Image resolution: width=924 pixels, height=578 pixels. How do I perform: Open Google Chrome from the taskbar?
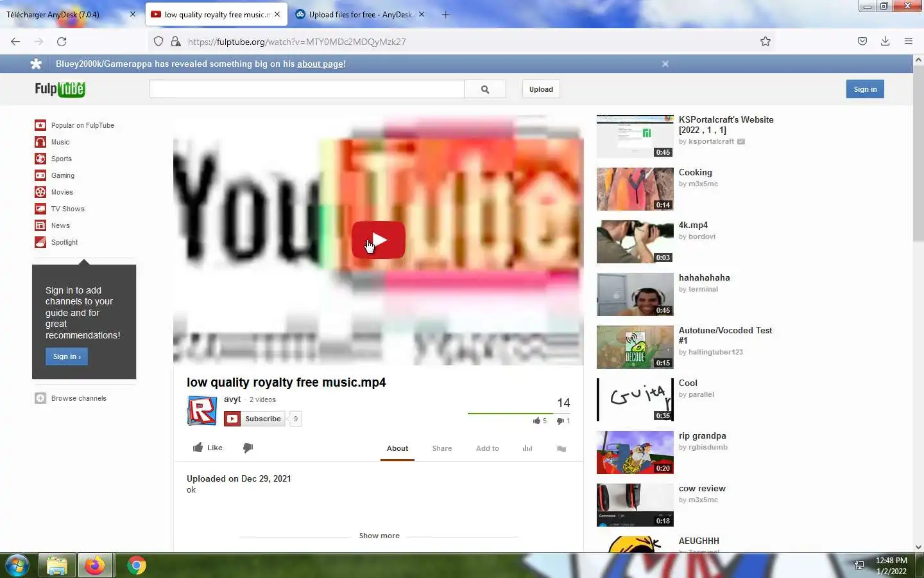(x=136, y=565)
